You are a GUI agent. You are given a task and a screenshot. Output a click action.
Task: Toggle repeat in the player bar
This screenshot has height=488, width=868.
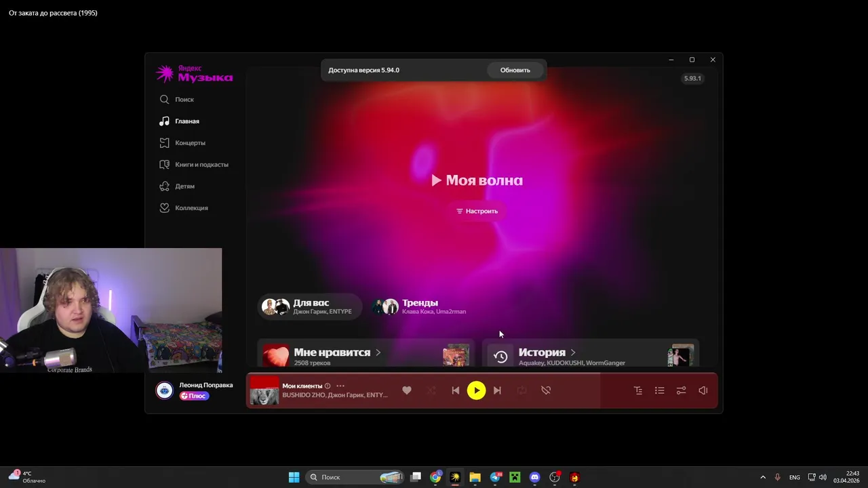pos(521,390)
